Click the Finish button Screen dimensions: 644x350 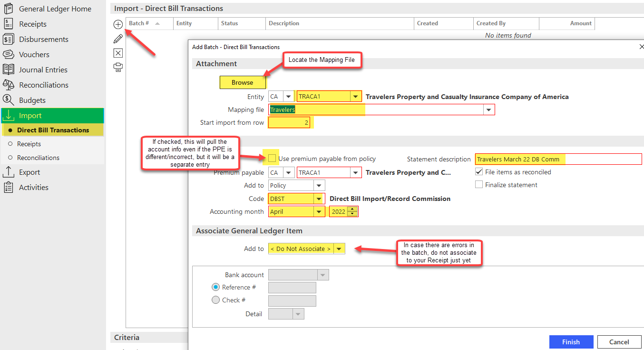tap(571, 342)
